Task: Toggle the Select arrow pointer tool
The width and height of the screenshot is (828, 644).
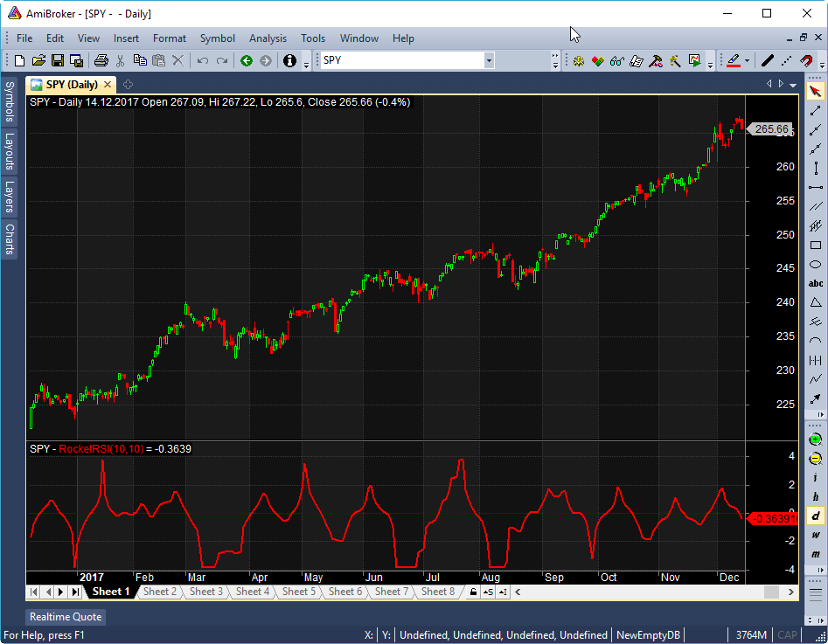Action: pyautogui.click(x=816, y=92)
